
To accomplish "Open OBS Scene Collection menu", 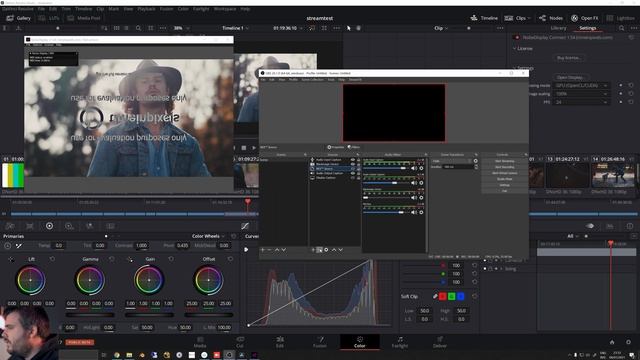I will point(312,80).
